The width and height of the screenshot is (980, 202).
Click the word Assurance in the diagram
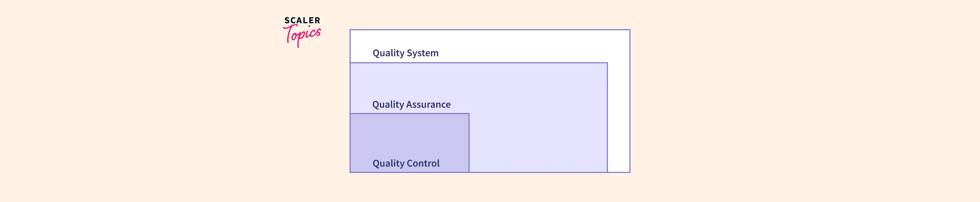pyautogui.click(x=428, y=104)
